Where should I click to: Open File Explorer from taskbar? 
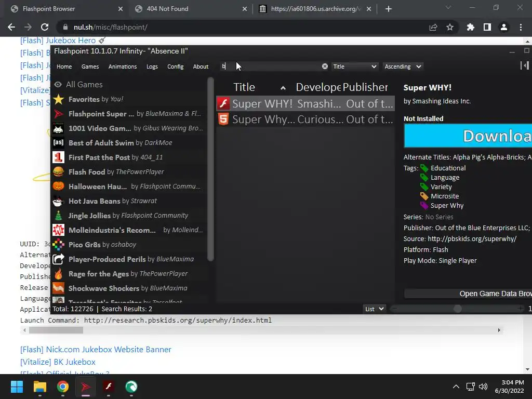(x=39, y=387)
